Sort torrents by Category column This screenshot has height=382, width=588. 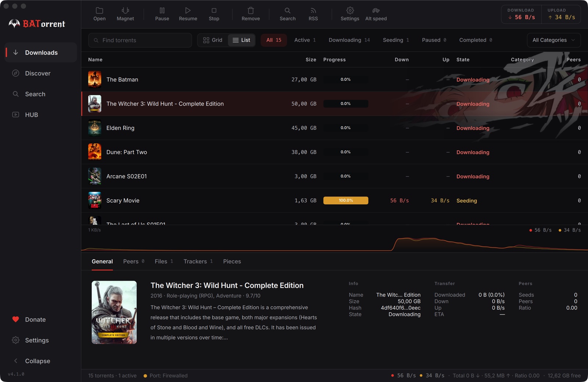(x=522, y=60)
